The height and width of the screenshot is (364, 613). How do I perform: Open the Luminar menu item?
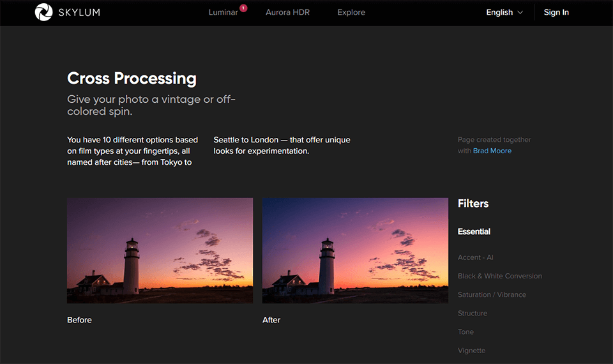click(223, 13)
